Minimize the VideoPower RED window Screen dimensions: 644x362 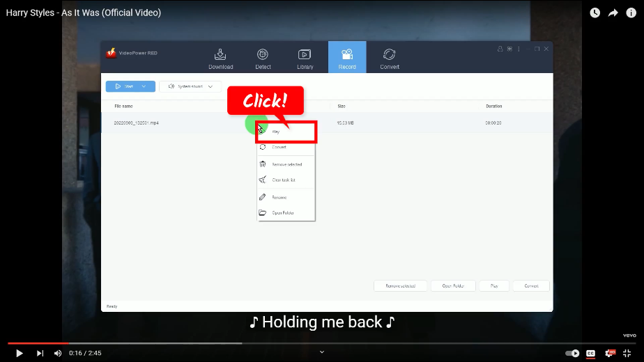[x=528, y=49]
